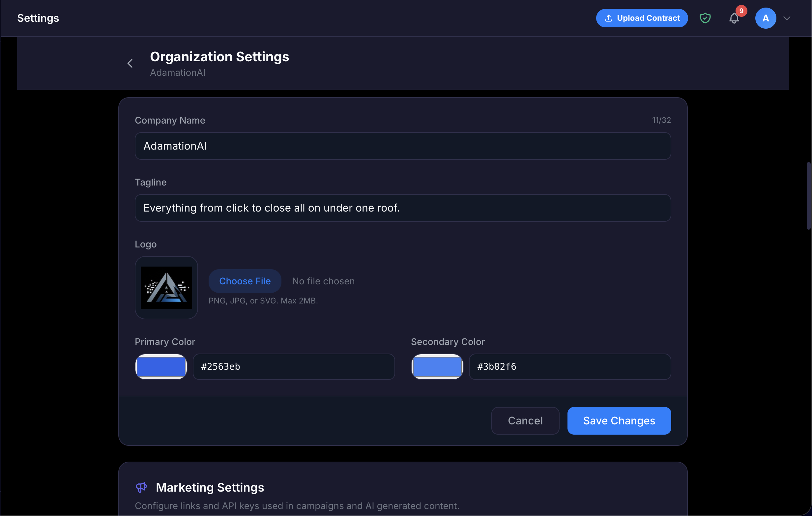The image size is (812, 516).
Task: Click the red notification badge showing 9
Action: coord(741,11)
